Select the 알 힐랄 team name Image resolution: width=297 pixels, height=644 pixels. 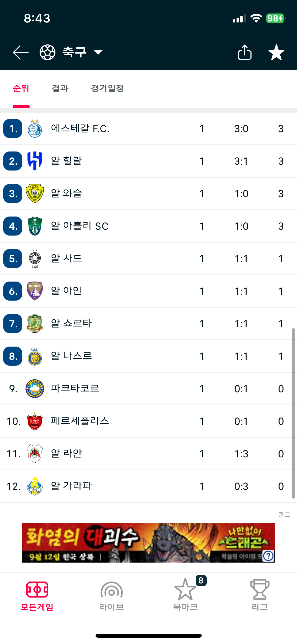(67, 161)
